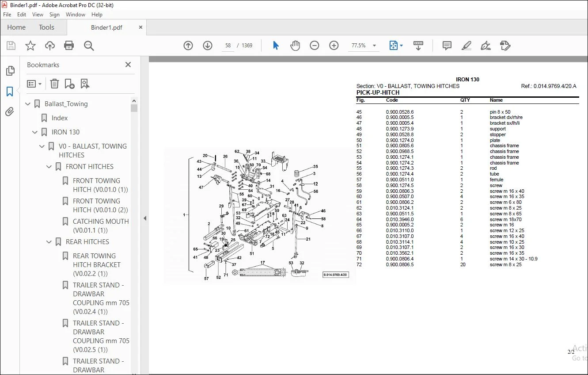Click the stamp tool icon in the toolbar

click(x=505, y=46)
